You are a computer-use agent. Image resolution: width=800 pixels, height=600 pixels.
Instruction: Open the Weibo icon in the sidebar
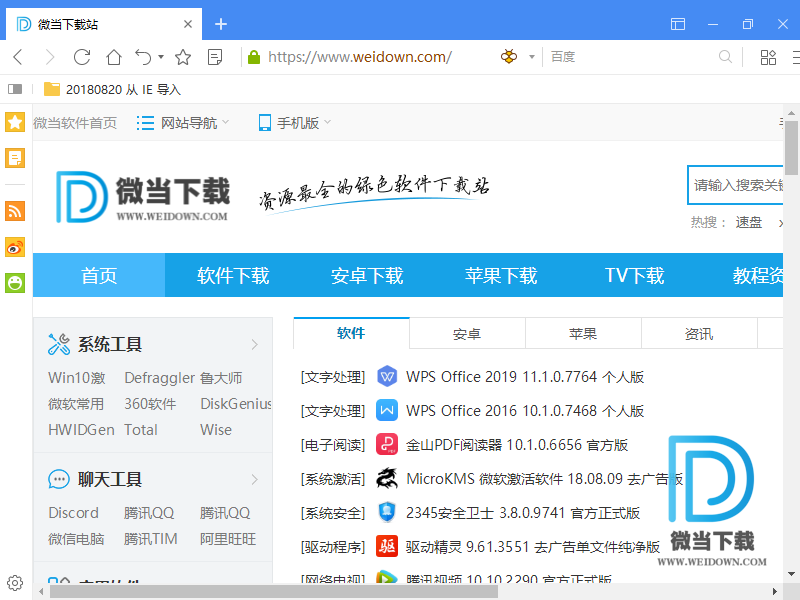point(15,247)
